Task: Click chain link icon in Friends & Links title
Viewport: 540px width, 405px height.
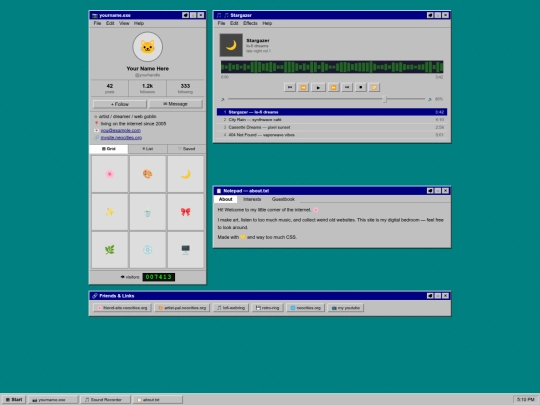Action: (95, 295)
